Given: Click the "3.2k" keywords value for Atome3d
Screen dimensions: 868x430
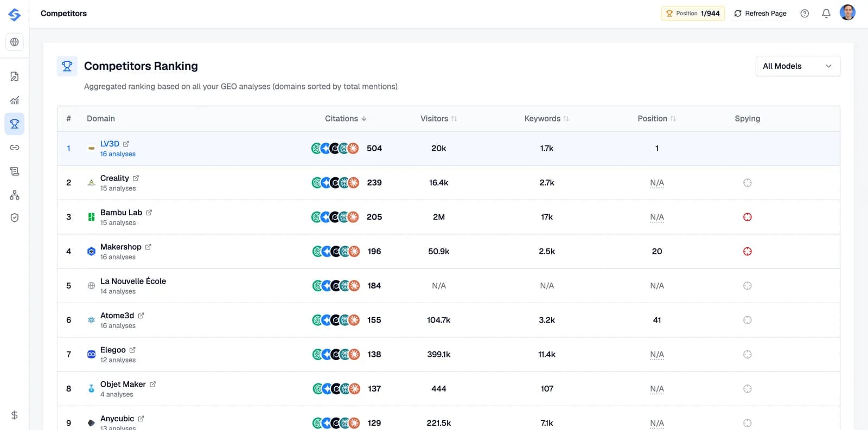Looking at the screenshot, I should click(547, 320).
